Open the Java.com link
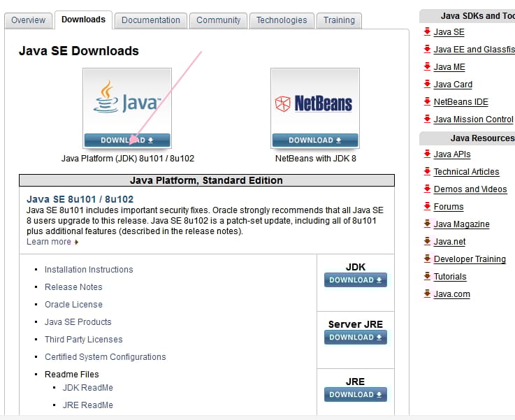515x420 pixels. 452,294
